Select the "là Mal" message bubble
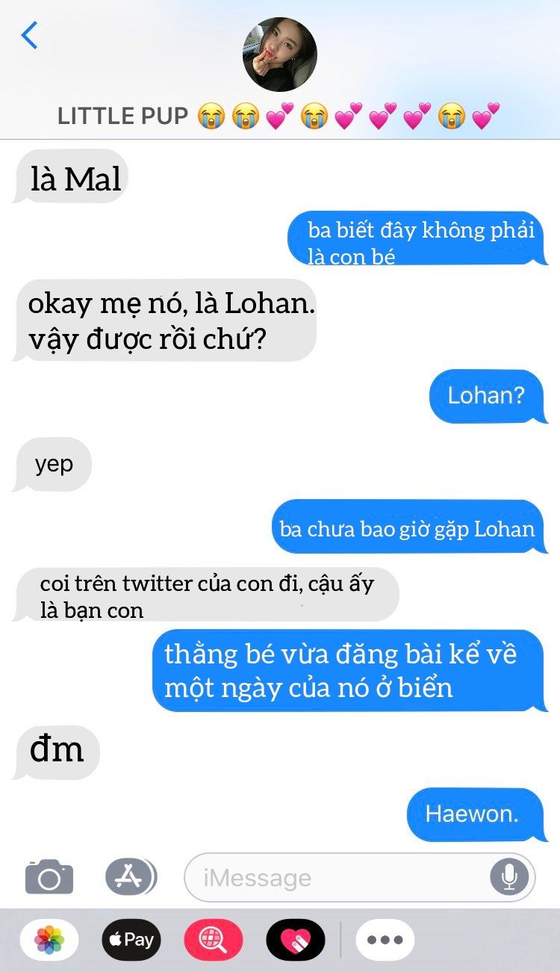560x972 pixels. pos(72,176)
